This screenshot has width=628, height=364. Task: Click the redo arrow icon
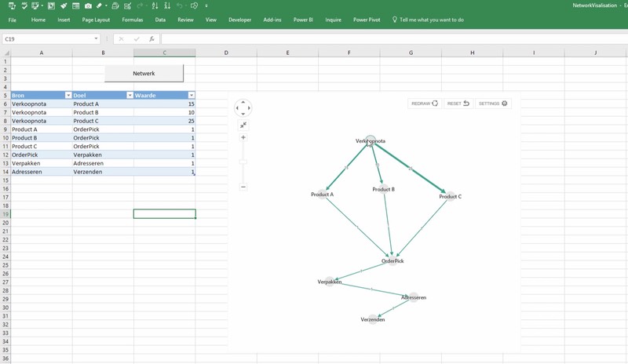pos(140,5)
